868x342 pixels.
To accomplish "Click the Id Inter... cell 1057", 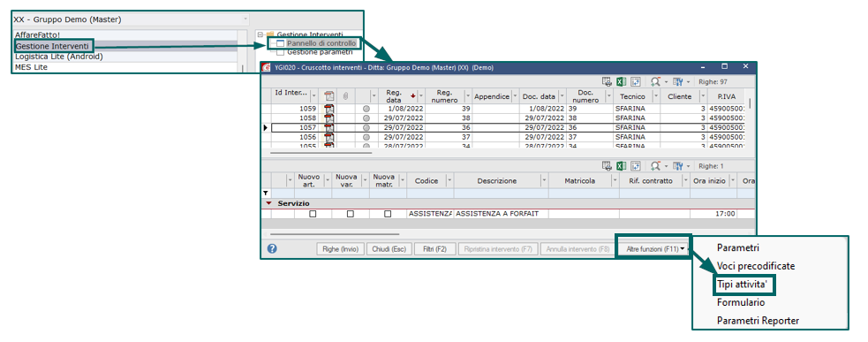I will point(295,127).
